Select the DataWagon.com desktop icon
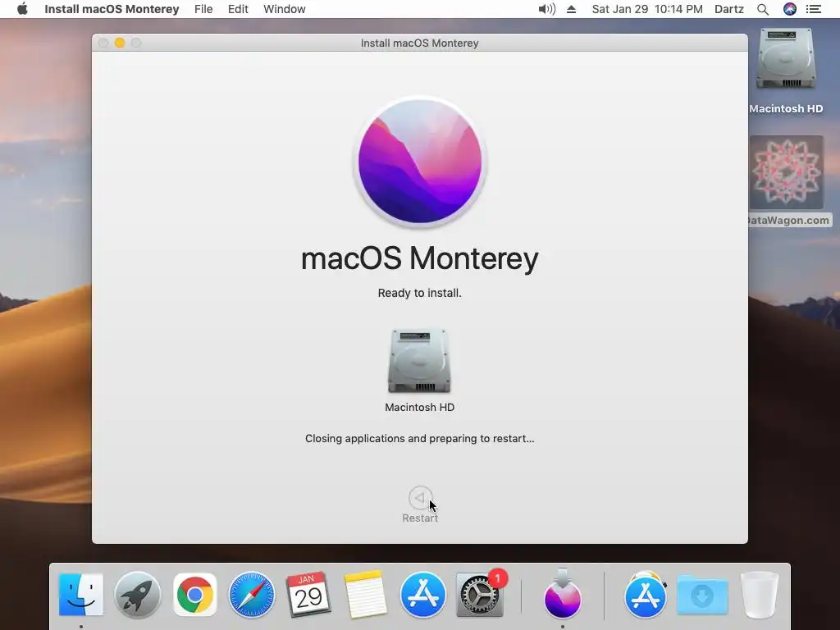Viewport: 840px width, 630px height. 786,172
